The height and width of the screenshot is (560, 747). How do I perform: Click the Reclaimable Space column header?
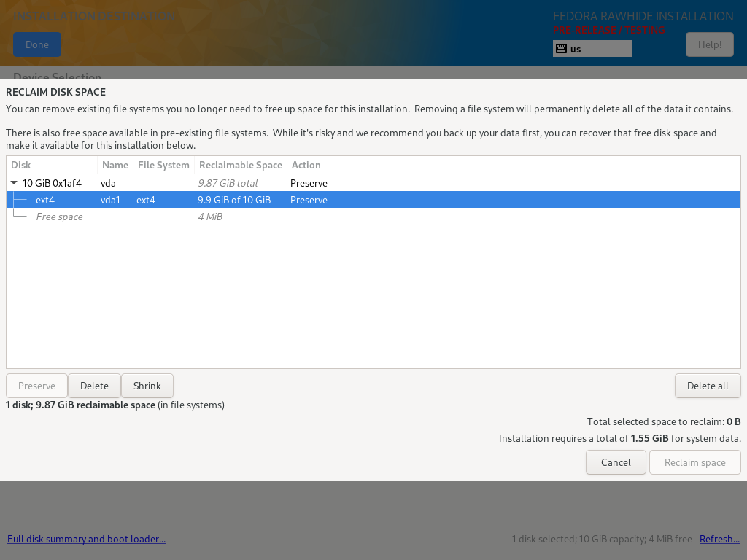point(241,165)
